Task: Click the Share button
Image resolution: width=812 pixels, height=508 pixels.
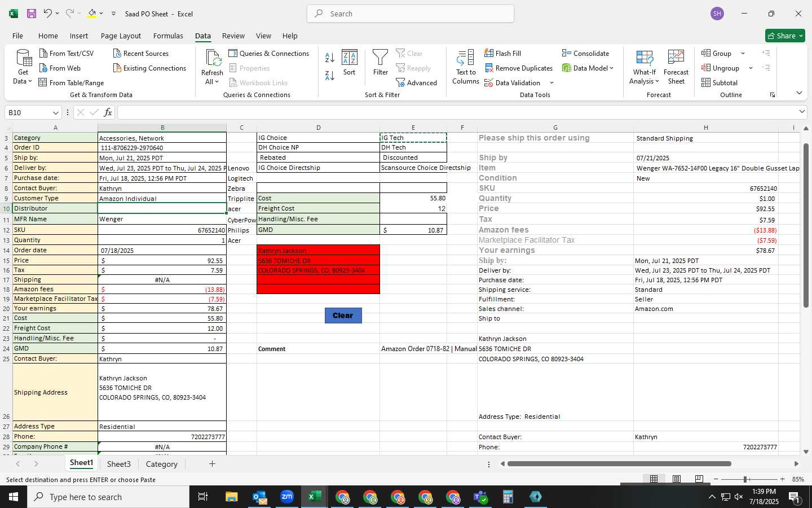Action: 785,36
